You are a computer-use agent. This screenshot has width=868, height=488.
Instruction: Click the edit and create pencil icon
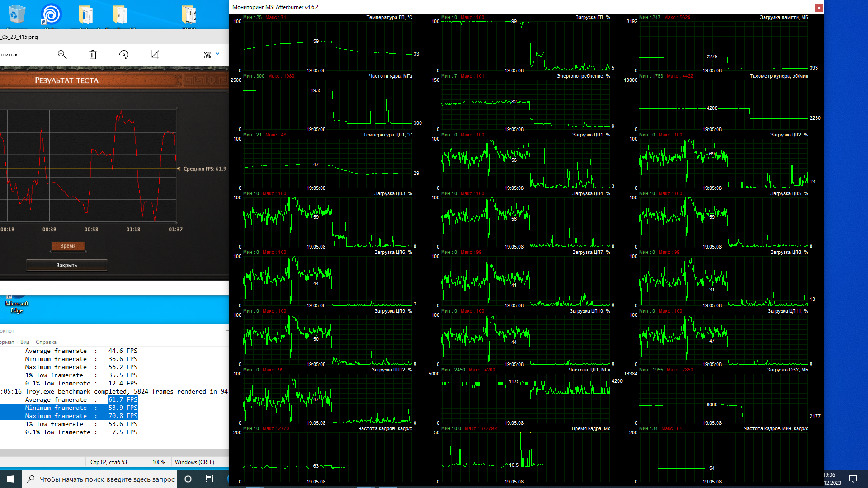point(208,55)
